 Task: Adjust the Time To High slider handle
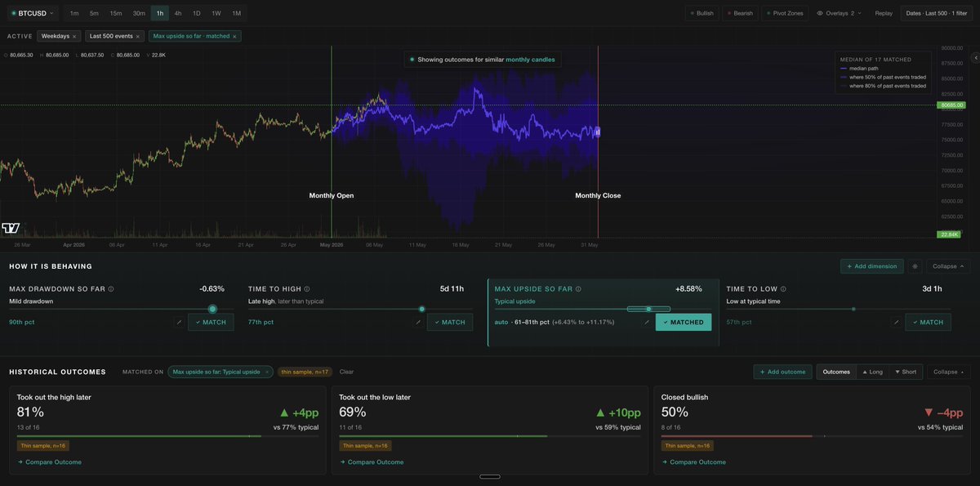point(421,309)
